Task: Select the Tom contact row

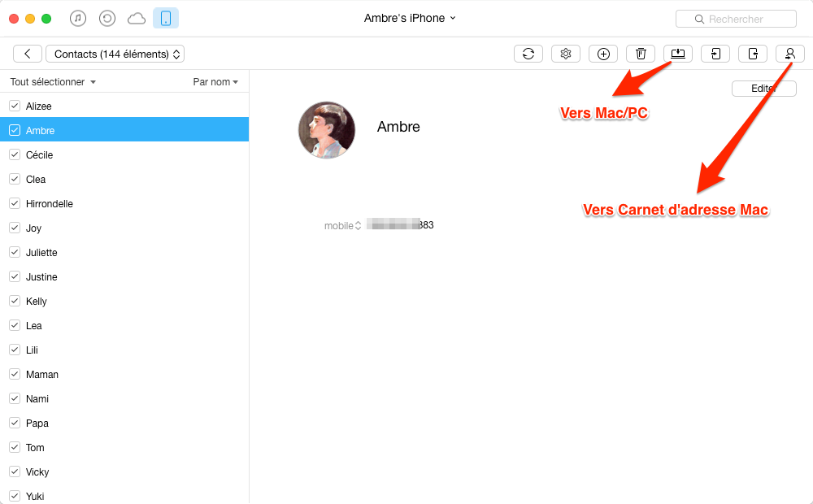Action: coord(124,447)
